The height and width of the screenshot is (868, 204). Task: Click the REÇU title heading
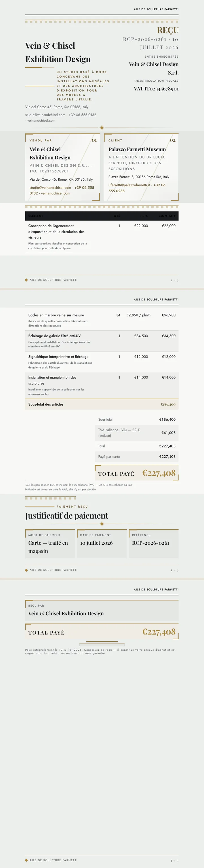tap(168, 30)
